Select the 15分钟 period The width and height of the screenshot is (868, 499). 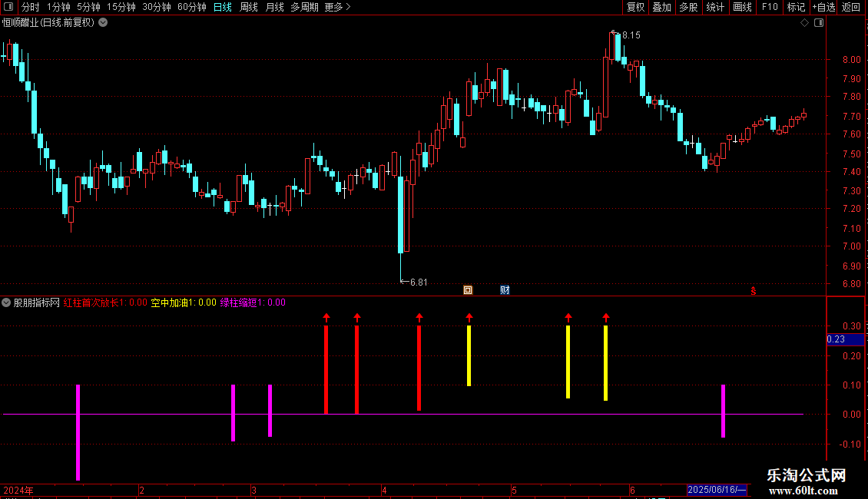pyautogui.click(x=121, y=7)
